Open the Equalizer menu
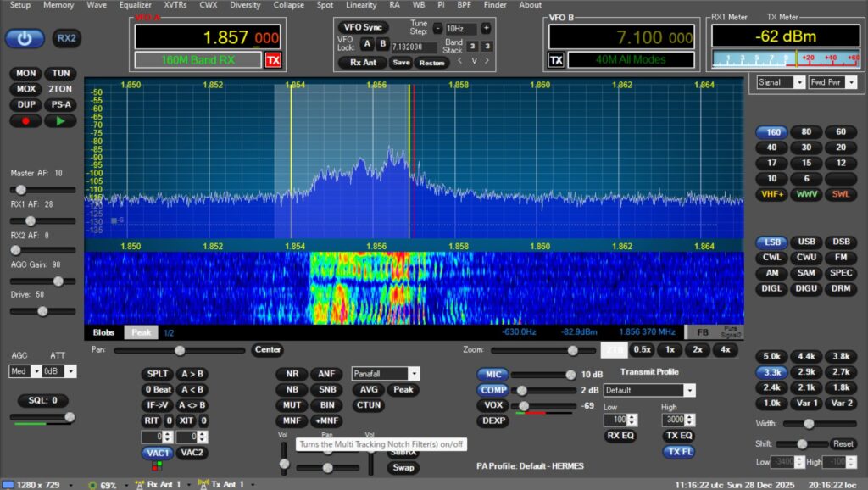 135,5
